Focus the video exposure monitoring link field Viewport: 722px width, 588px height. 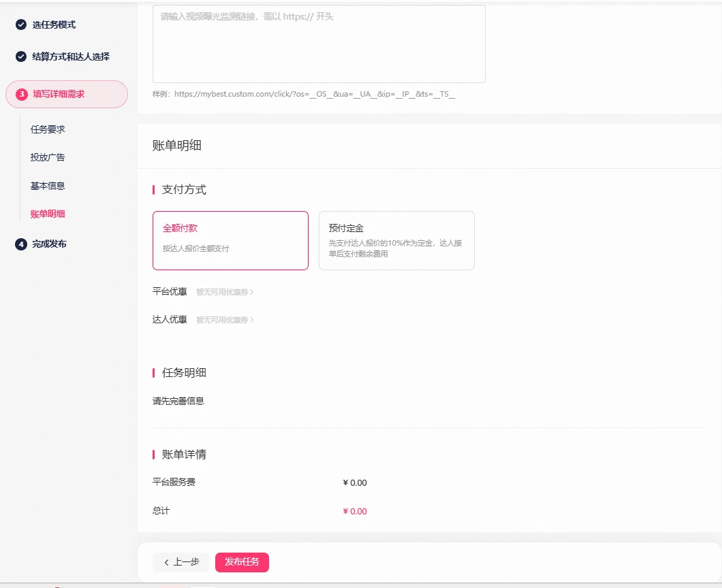[319, 44]
